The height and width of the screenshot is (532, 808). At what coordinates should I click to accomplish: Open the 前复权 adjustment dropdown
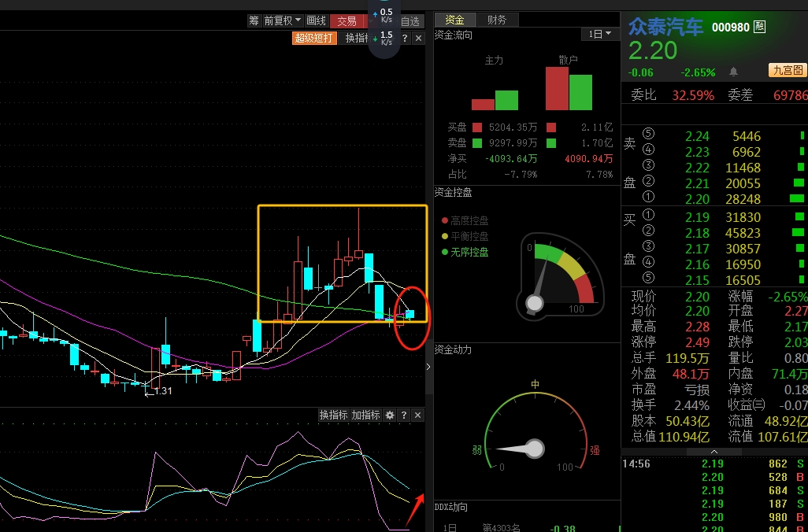point(283,20)
